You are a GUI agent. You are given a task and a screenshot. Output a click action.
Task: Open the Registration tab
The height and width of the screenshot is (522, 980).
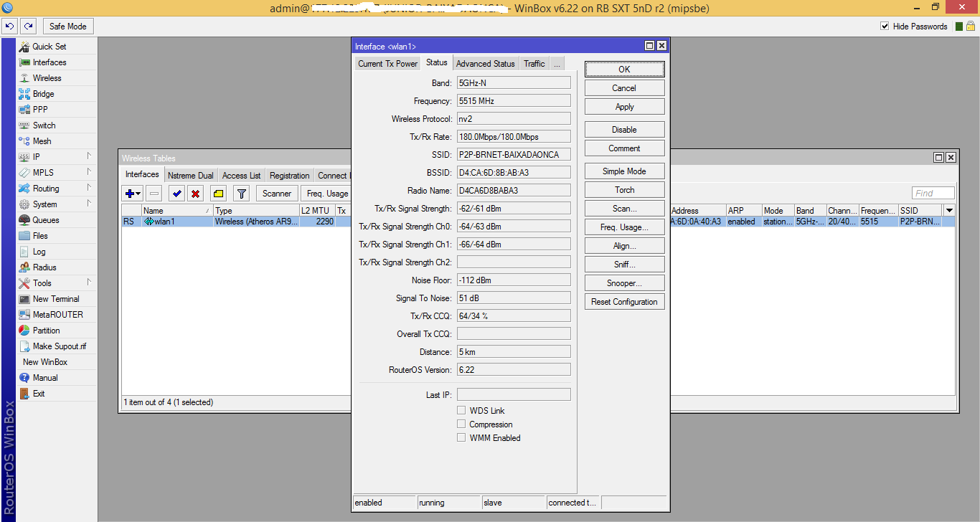click(289, 176)
